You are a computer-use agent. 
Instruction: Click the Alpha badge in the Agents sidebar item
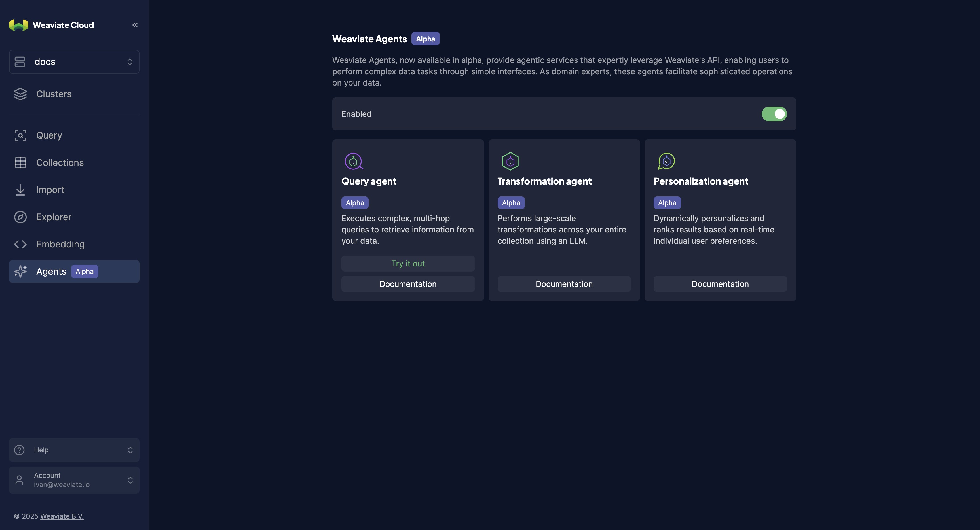(x=85, y=272)
